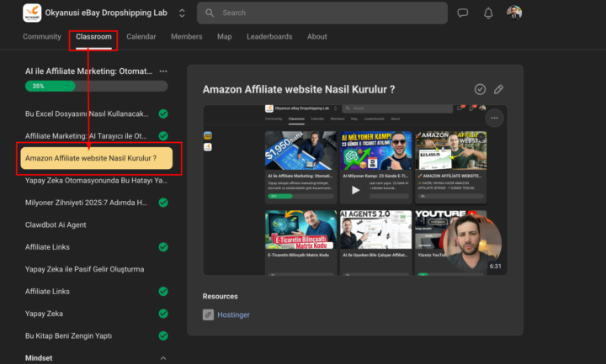Click the 35% course progress bar
The image size is (606, 364).
click(x=97, y=86)
